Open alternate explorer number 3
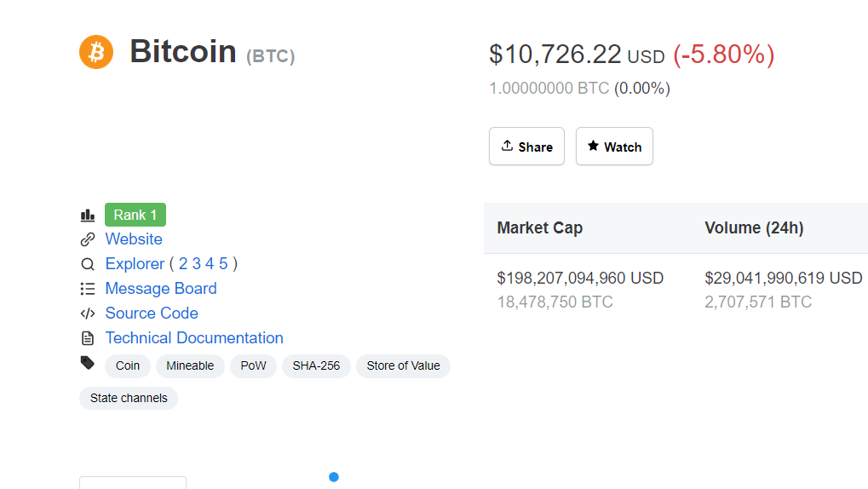 pyautogui.click(x=197, y=263)
